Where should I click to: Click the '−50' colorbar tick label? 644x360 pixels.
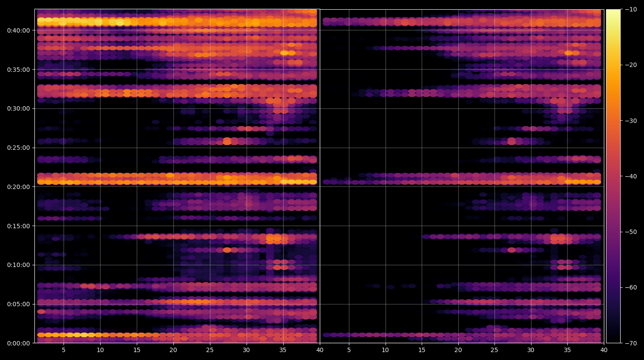point(631,232)
